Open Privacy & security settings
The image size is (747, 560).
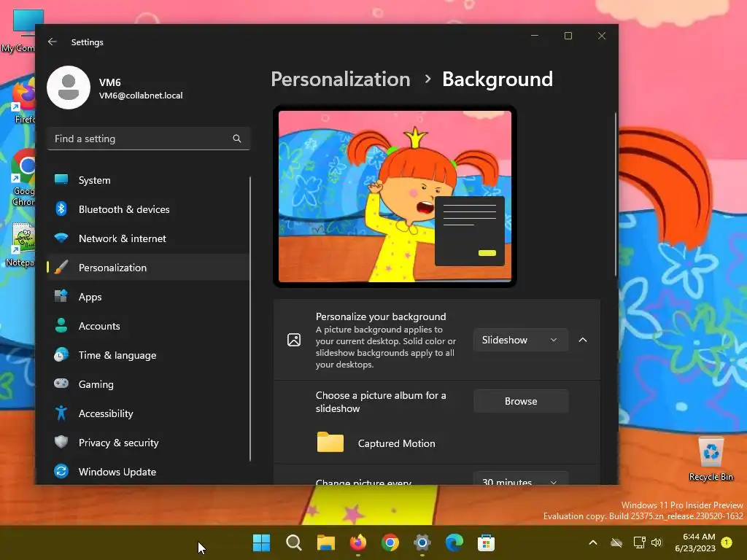point(148,442)
